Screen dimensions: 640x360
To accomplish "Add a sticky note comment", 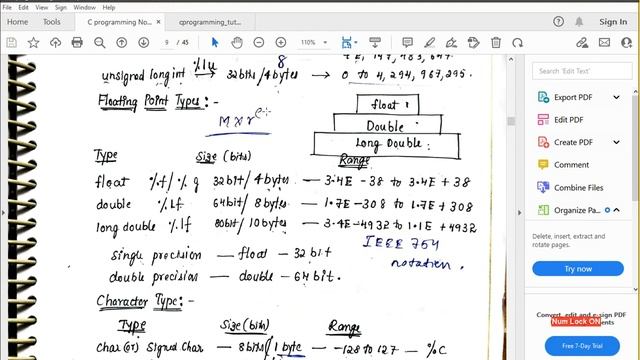I will (407, 42).
